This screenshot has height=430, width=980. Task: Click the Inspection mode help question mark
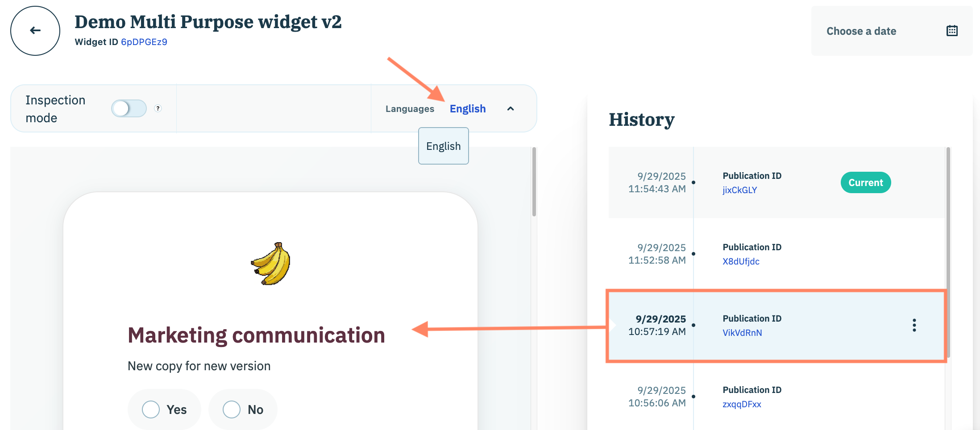point(158,108)
